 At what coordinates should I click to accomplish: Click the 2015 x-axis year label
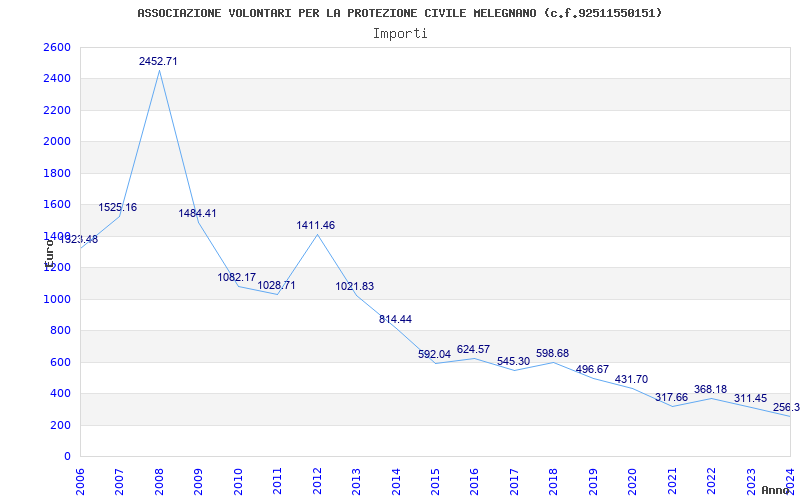(435, 480)
